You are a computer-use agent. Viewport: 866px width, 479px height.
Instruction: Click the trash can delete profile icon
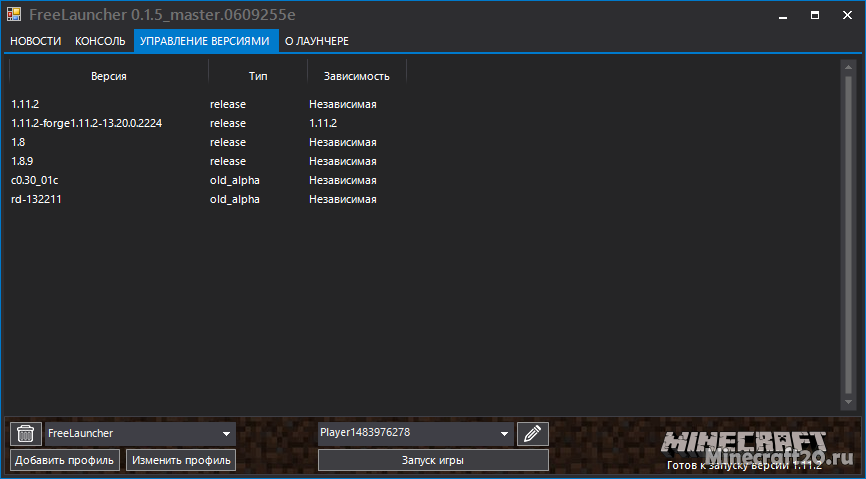[x=26, y=434]
